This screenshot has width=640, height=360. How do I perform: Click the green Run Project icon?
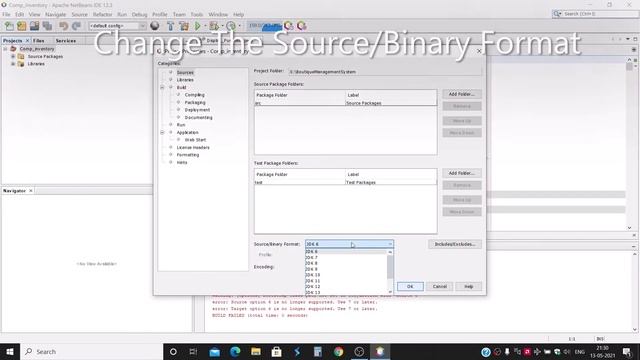pos(198,26)
